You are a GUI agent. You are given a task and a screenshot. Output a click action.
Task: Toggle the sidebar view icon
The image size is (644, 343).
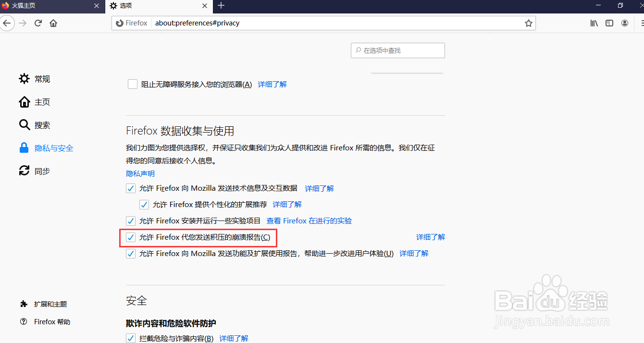pyautogui.click(x=609, y=23)
